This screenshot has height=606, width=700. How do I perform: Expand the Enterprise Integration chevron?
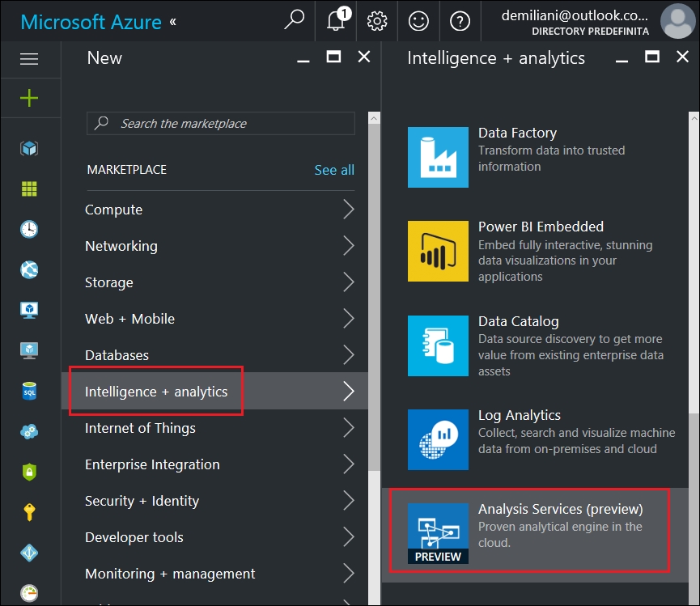pos(349,464)
